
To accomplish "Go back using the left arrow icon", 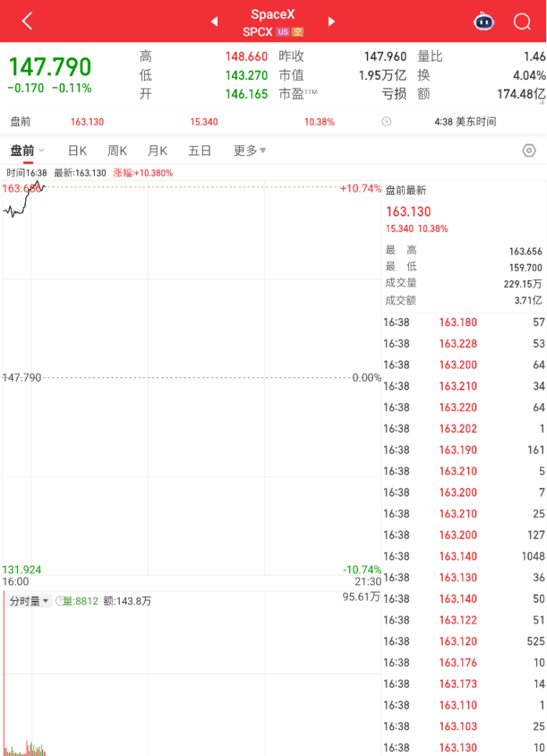I will coord(27,20).
